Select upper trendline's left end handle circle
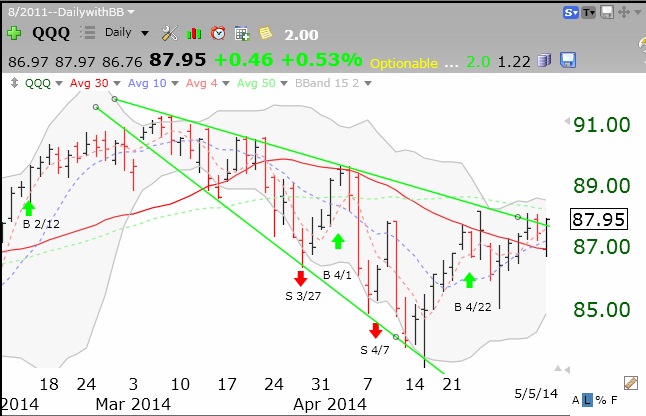646x416 pixels. tap(115, 99)
